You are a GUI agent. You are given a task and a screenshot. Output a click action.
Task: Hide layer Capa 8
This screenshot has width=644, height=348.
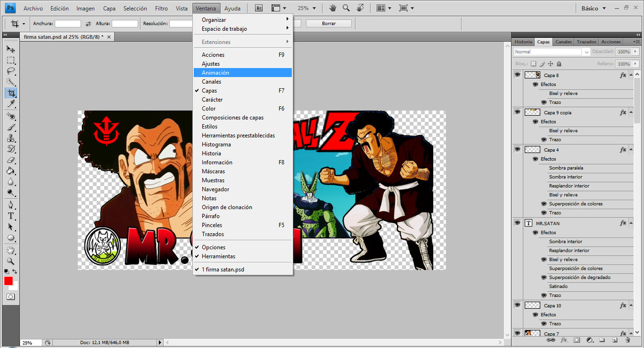[517, 75]
